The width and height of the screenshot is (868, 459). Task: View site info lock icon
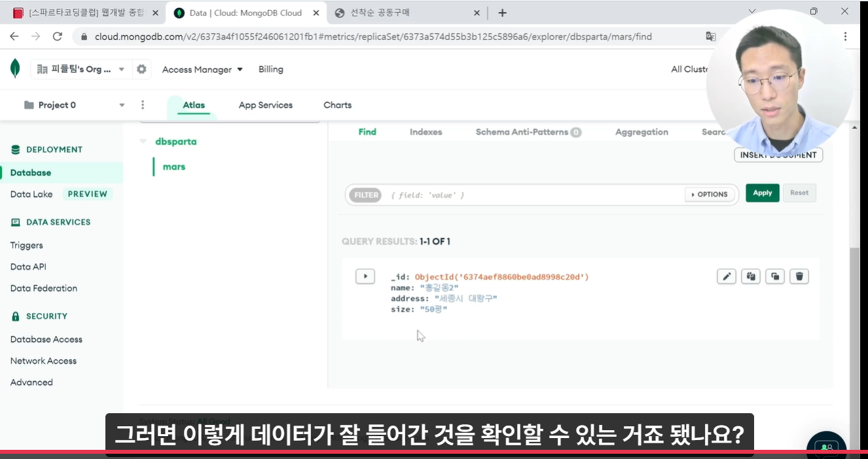coord(84,37)
